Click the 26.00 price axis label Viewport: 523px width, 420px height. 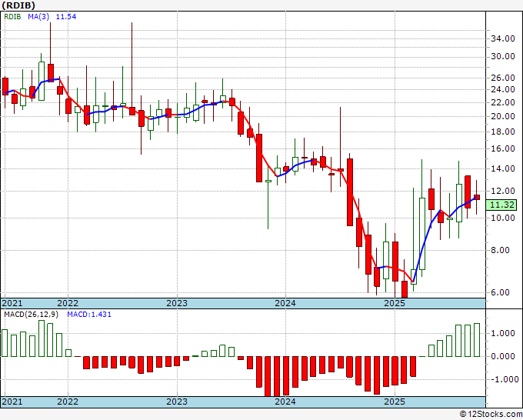[x=503, y=78]
